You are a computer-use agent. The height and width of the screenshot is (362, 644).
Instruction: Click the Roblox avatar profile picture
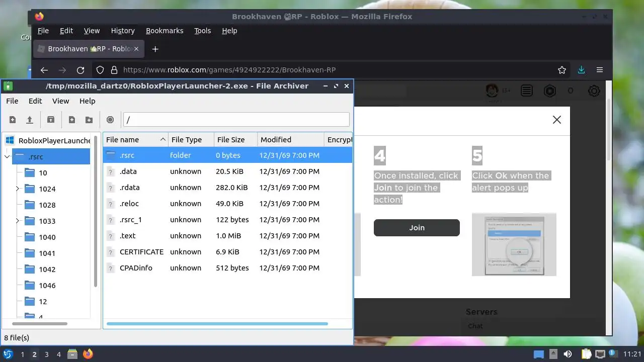pos(492,91)
